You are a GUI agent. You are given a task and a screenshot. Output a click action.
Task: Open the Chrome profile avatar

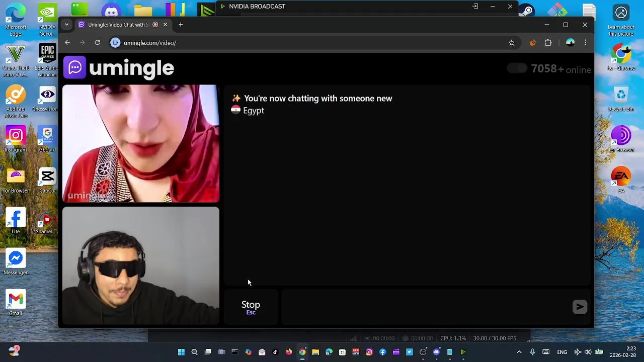(x=570, y=43)
